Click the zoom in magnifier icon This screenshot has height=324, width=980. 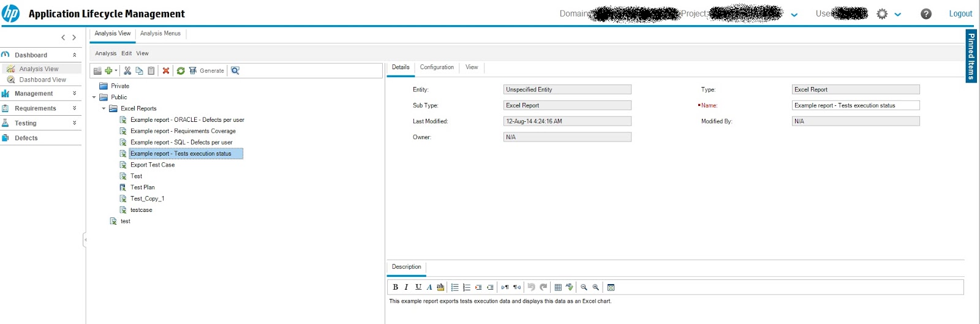596,287
